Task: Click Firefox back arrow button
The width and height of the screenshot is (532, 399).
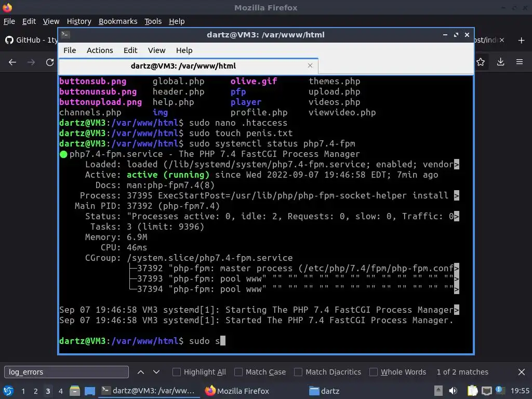Action: (12, 62)
